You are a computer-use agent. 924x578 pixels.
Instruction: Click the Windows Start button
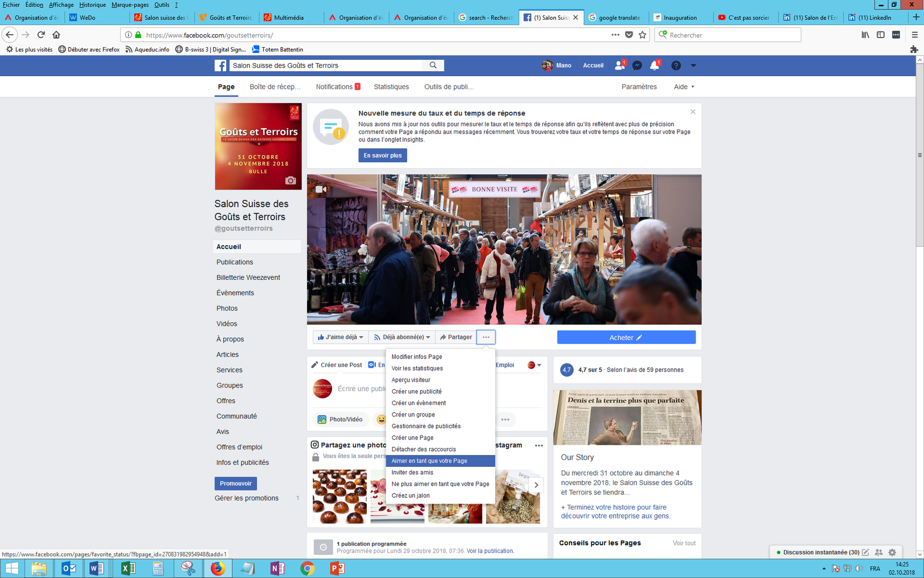click(x=12, y=568)
